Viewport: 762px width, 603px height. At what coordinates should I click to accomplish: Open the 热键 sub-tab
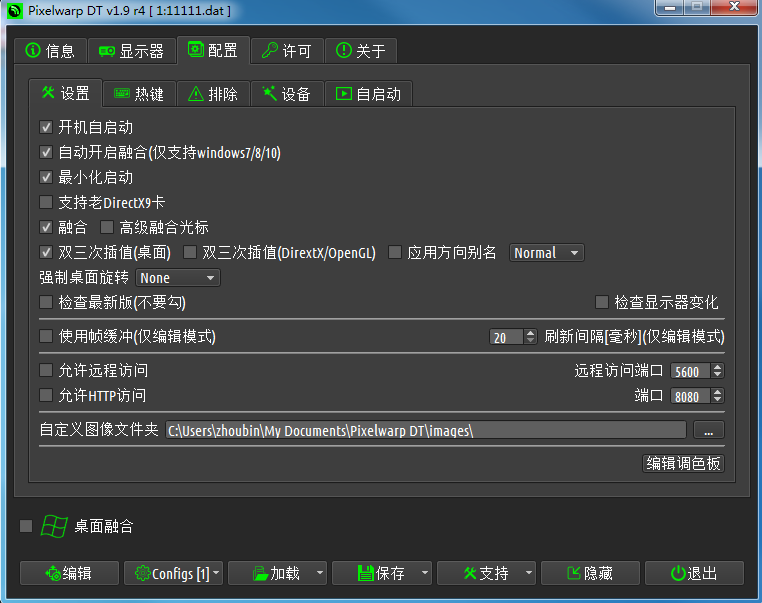coord(139,94)
